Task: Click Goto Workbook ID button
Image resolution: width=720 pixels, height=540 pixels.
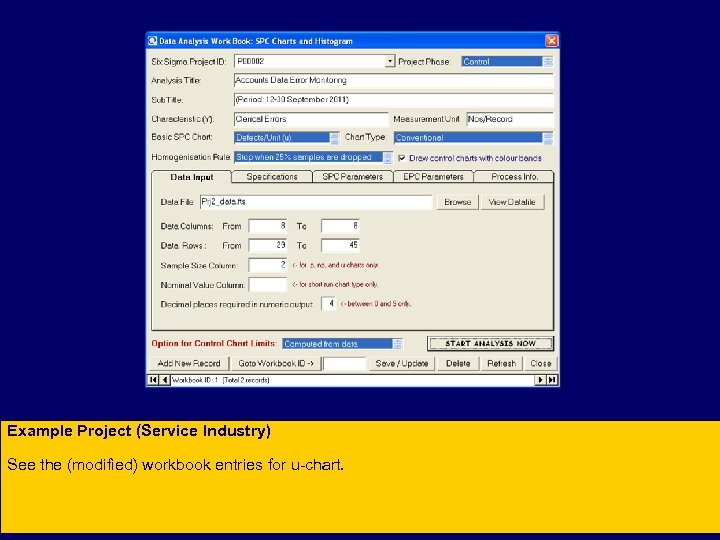Action: [276, 363]
